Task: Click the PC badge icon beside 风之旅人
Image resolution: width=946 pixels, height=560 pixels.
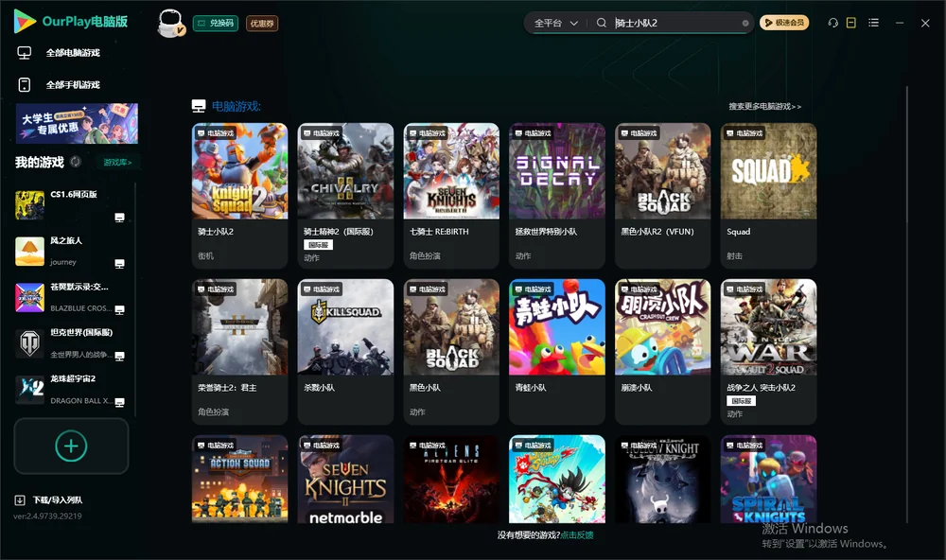Action: pyautogui.click(x=119, y=264)
